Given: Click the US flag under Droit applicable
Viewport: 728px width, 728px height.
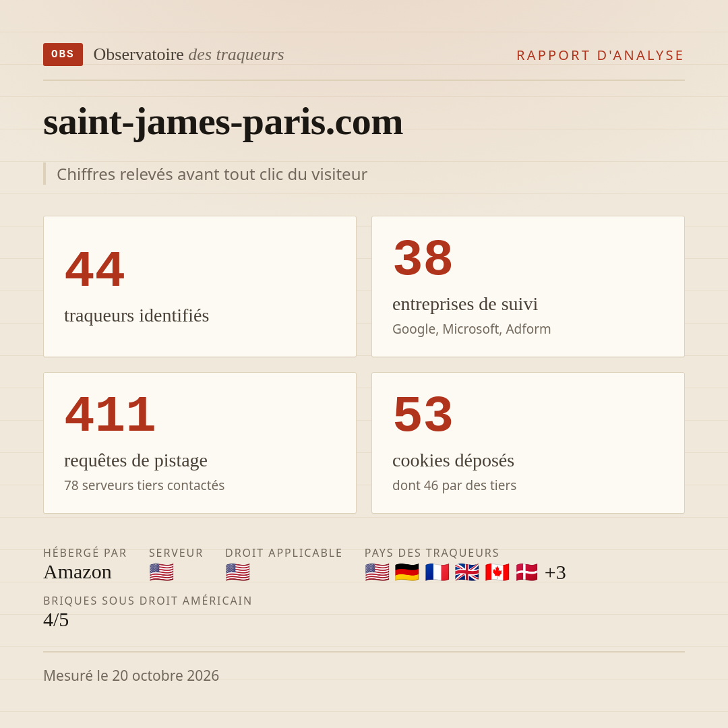Looking at the screenshot, I should click(238, 572).
